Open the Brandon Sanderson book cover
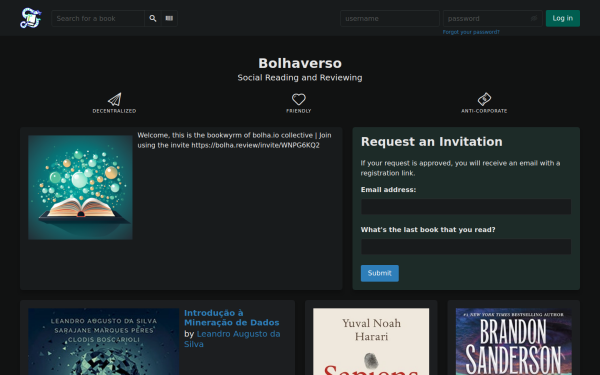600x375 pixels. (514, 342)
